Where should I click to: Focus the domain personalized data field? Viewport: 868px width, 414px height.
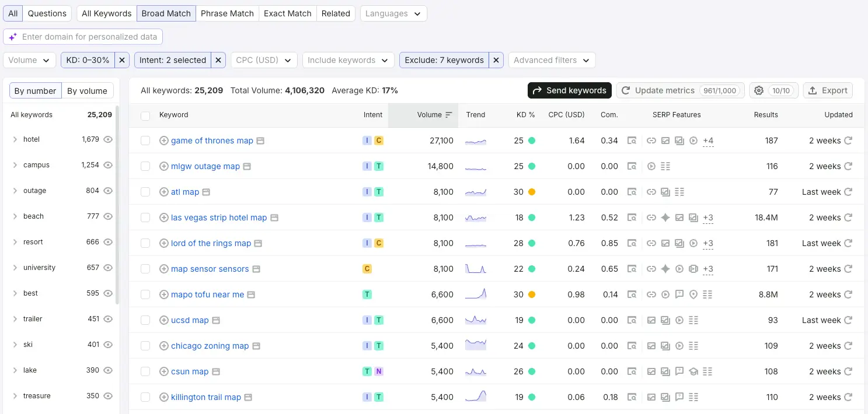83,37
